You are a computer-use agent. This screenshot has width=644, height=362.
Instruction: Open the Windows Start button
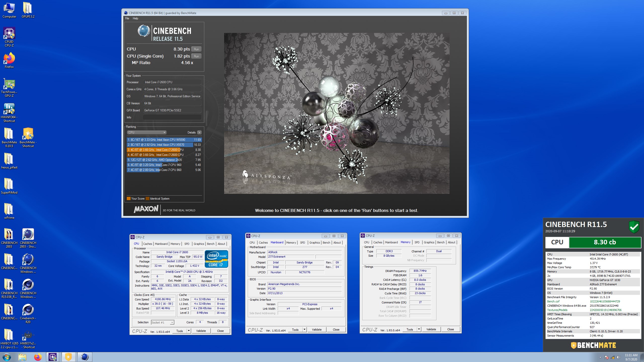[7, 357]
